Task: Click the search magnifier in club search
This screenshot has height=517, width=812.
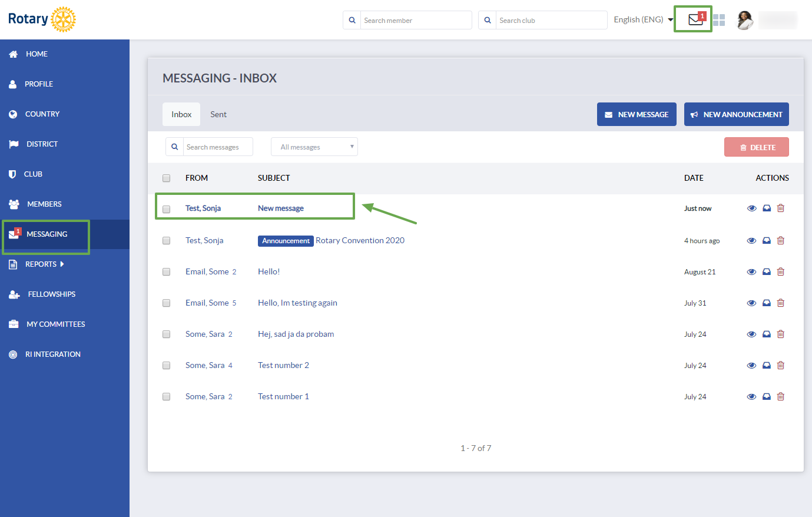Action: click(x=488, y=20)
